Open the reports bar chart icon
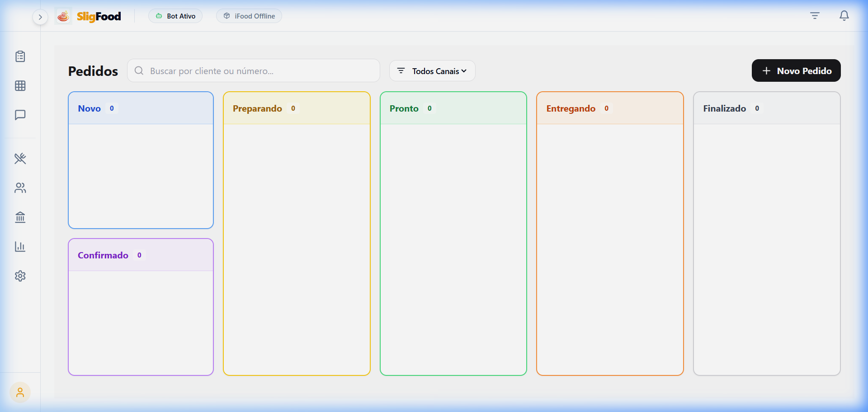The image size is (868, 412). tap(20, 247)
